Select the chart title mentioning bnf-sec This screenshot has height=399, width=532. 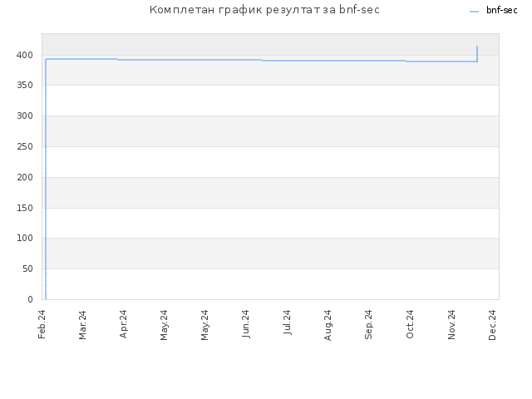[264, 10]
